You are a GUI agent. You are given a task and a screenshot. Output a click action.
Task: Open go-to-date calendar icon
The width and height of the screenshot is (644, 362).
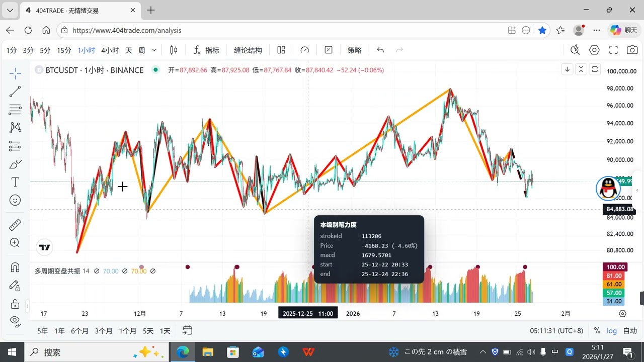tap(187, 330)
